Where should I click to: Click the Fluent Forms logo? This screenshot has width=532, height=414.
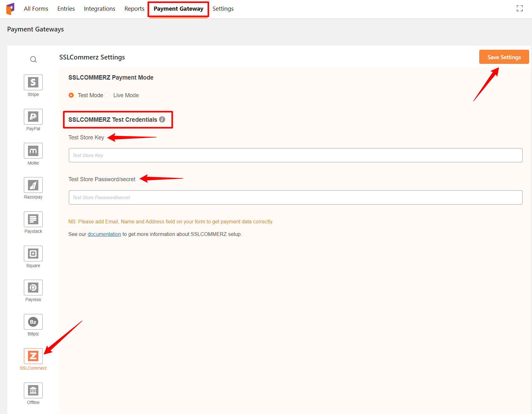point(10,9)
